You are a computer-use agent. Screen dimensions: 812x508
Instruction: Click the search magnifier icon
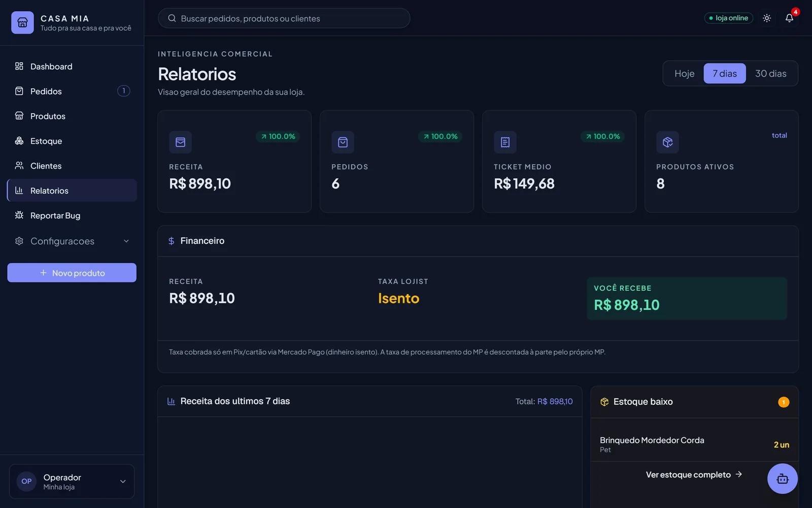pos(172,18)
